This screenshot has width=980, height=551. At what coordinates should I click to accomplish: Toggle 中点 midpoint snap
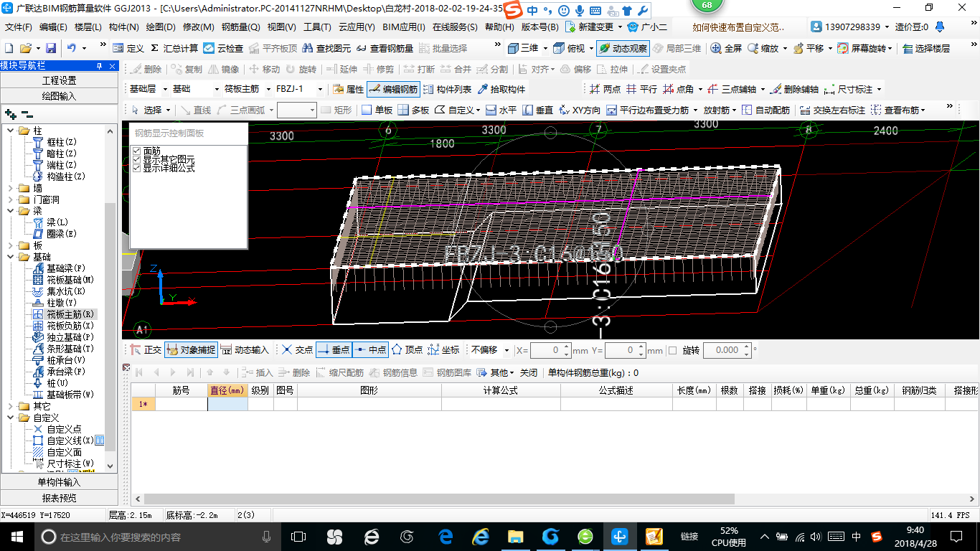tap(370, 350)
